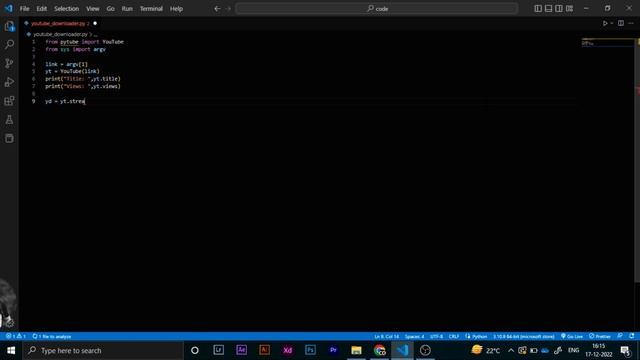This screenshot has height=360, width=640.
Task: Open the Customize Layout button
Action: pyautogui.click(x=569, y=9)
